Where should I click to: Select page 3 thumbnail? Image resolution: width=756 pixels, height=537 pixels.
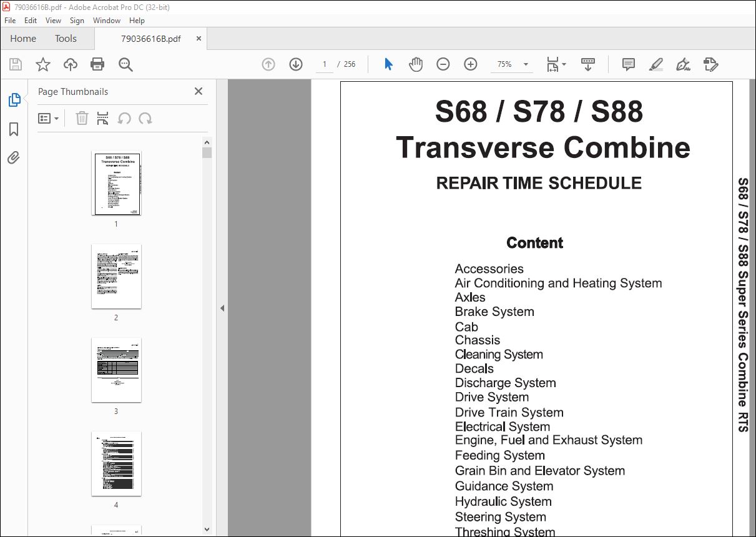tap(116, 370)
